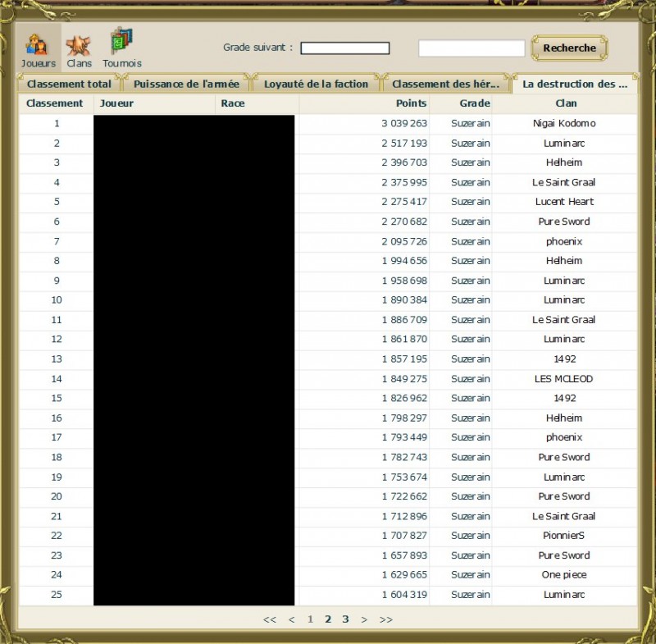This screenshot has height=644, width=656.
Task: Click the previous page arrow
Action: [291, 619]
